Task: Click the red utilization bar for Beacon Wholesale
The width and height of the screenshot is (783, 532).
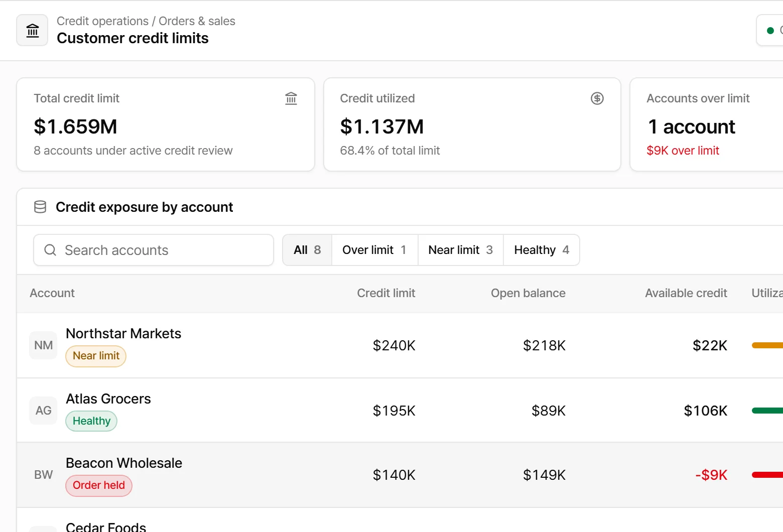Action: point(767,475)
